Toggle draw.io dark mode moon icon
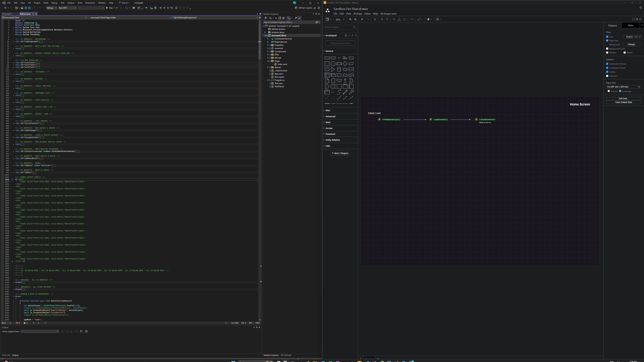The image size is (644, 362). coord(640,8)
